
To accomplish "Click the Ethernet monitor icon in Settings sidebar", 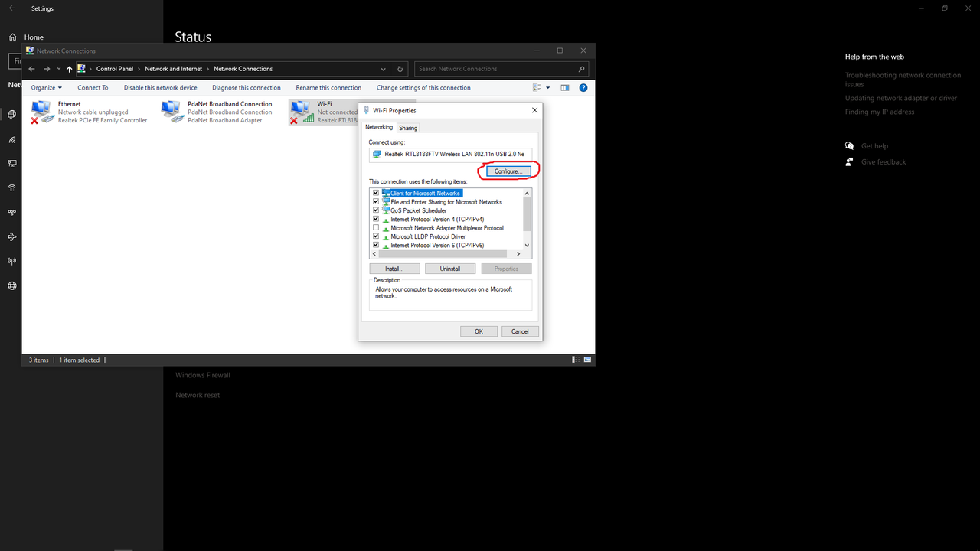I will pyautogui.click(x=12, y=164).
